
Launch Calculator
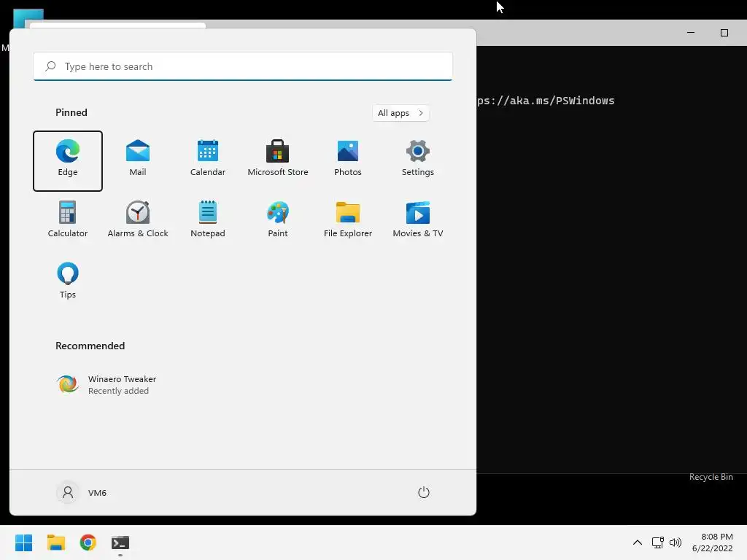68,222
